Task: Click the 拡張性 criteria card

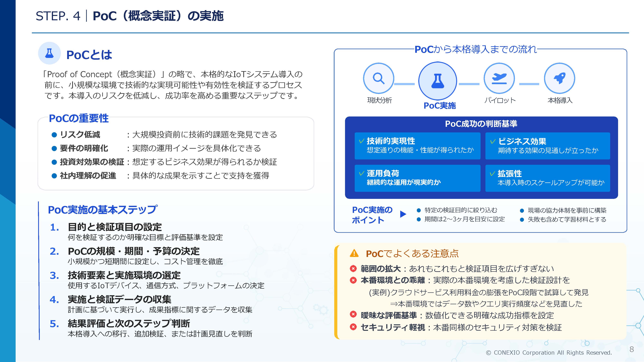Action: tap(548, 178)
